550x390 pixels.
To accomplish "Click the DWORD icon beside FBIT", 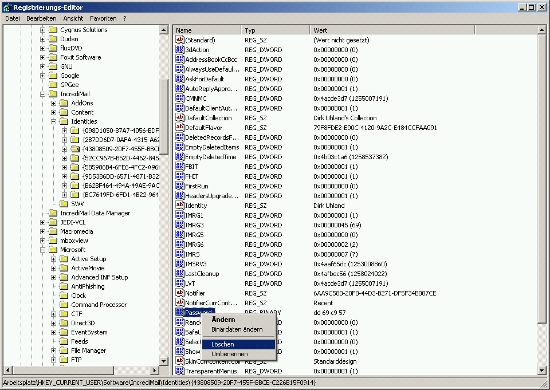I will pos(180,167).
